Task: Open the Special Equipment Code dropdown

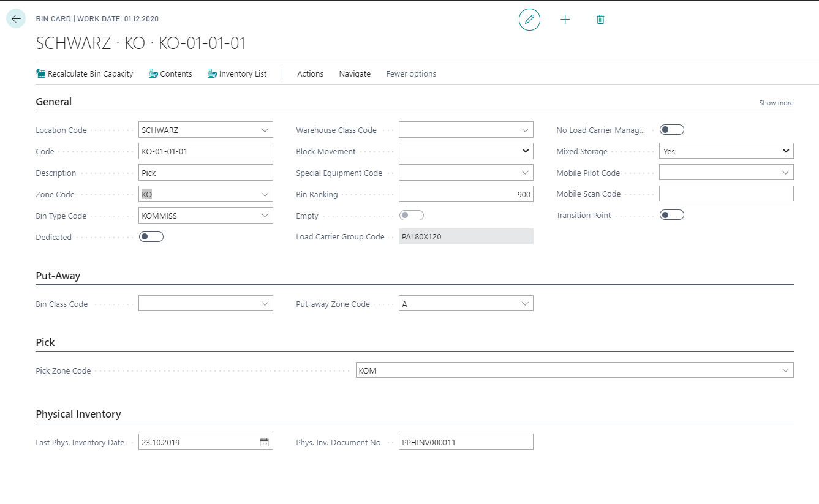Action: coord(525,173)
